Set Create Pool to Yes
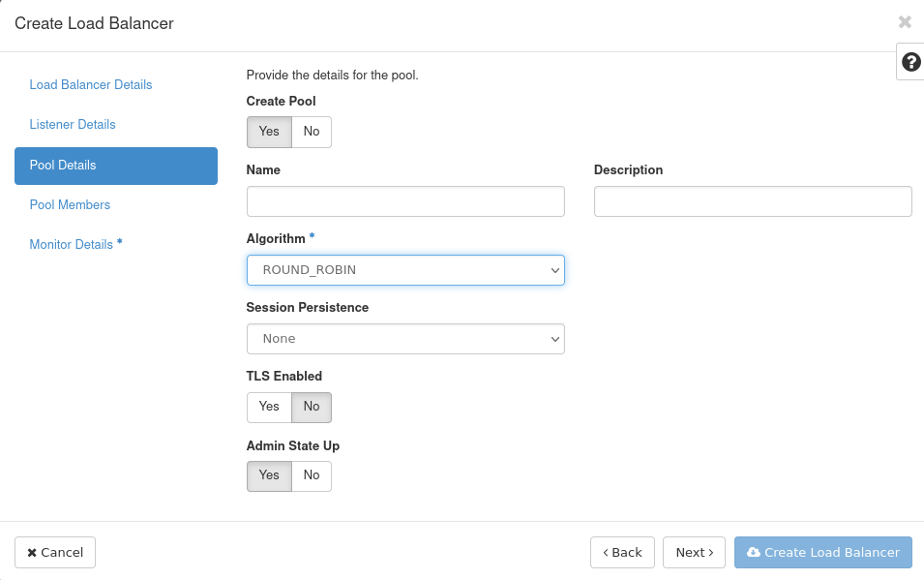This screenshot has width=924, height=580. (x=269, y=132)
